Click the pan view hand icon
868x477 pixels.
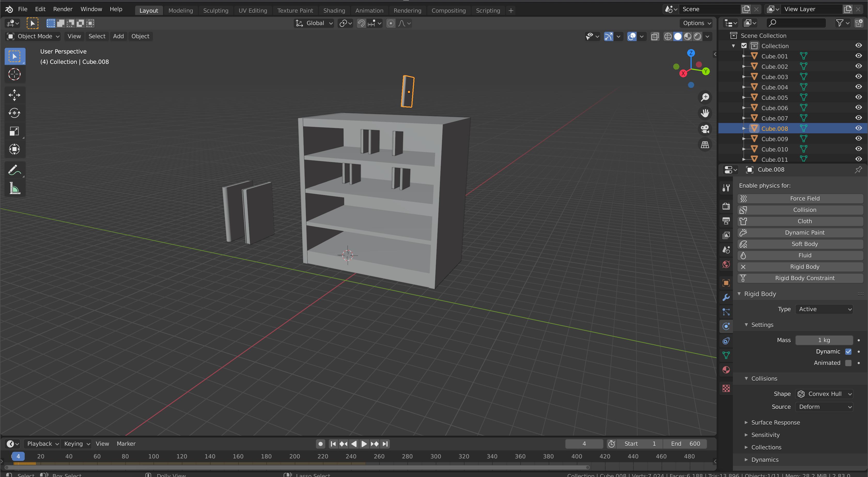[x=705, y=113]
